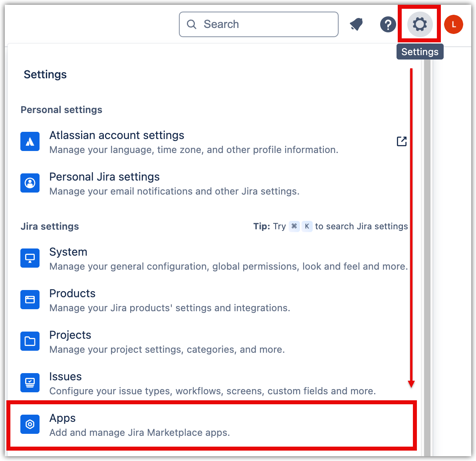Image resolution: width=476 pixels, height=461 pixels.
Task: Click the Projects folder icon
Action: pos(30,341)
